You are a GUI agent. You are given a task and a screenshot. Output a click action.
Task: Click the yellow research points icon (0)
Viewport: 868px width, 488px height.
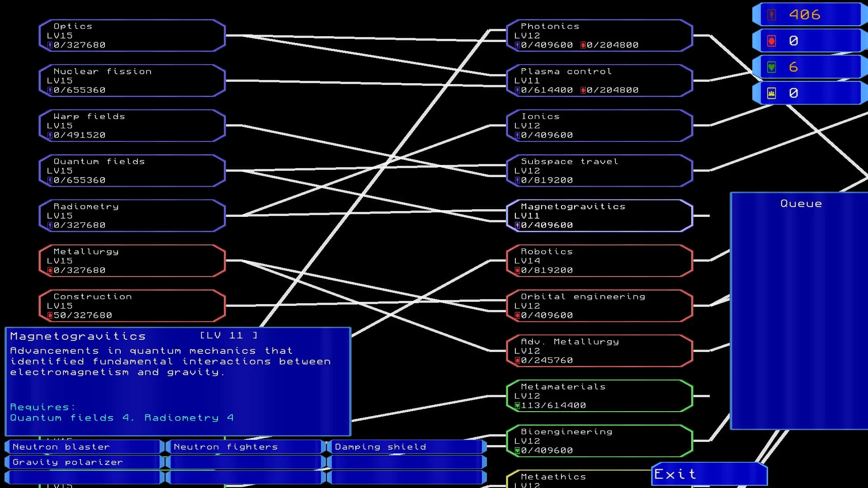(771, 94)
